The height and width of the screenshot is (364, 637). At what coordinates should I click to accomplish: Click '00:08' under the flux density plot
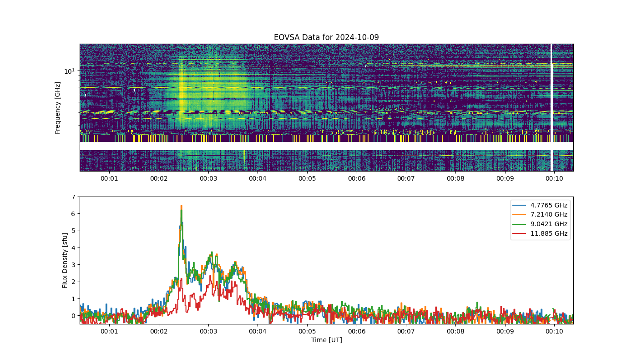pos(455,331)
